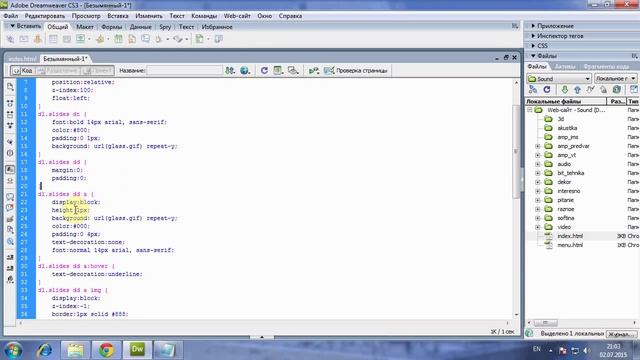Insert a Comment using the Common bar icon
Viewport: 640px width, 360px height.
point(146,39)
